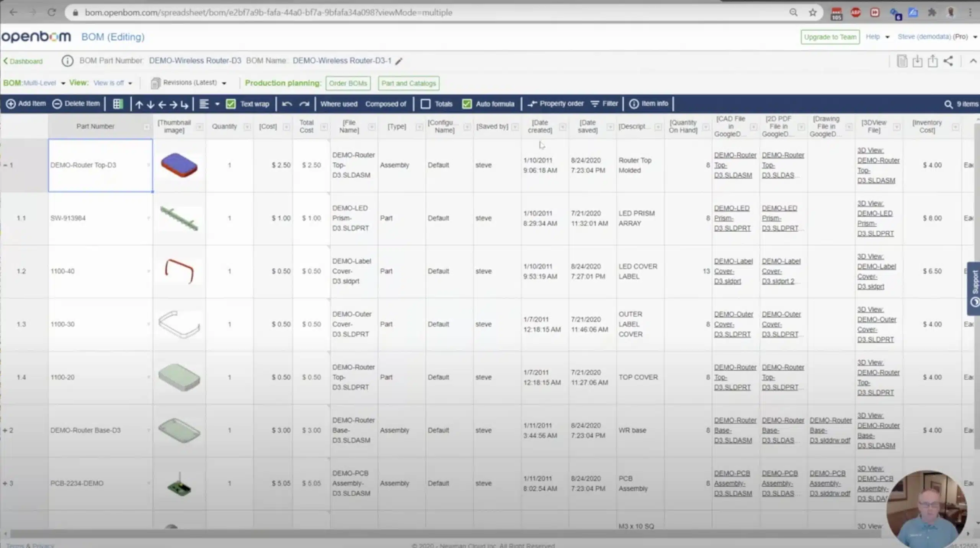The width and height of the screenshot is (980, 548).
Task: Open the Total Cost column dropdown arrow
Action: pos(324,127)
